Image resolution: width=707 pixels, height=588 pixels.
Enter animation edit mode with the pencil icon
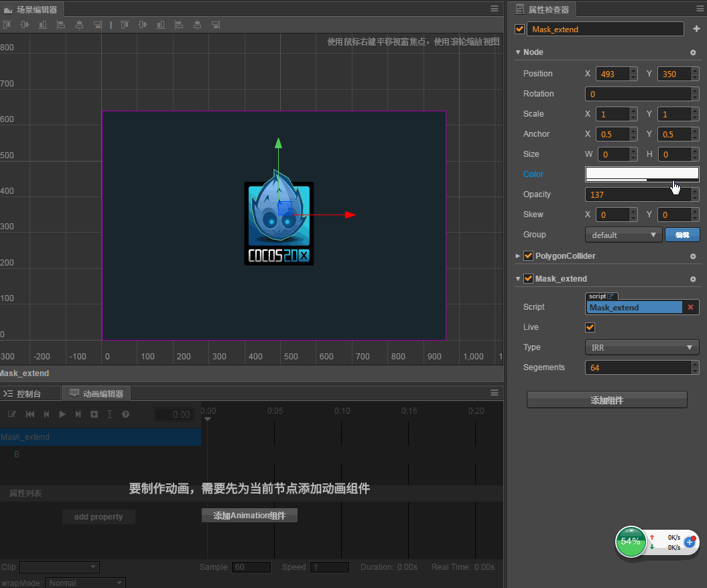[x=11, y=414]
